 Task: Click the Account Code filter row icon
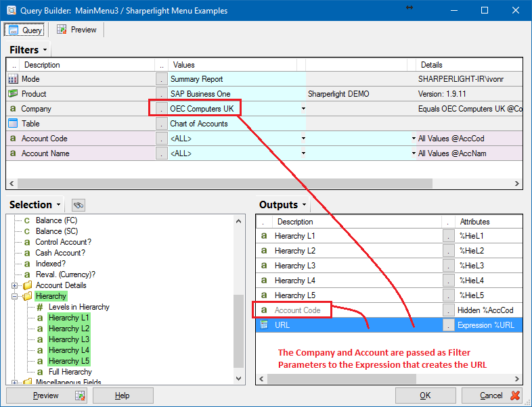(x=13, y=139)
